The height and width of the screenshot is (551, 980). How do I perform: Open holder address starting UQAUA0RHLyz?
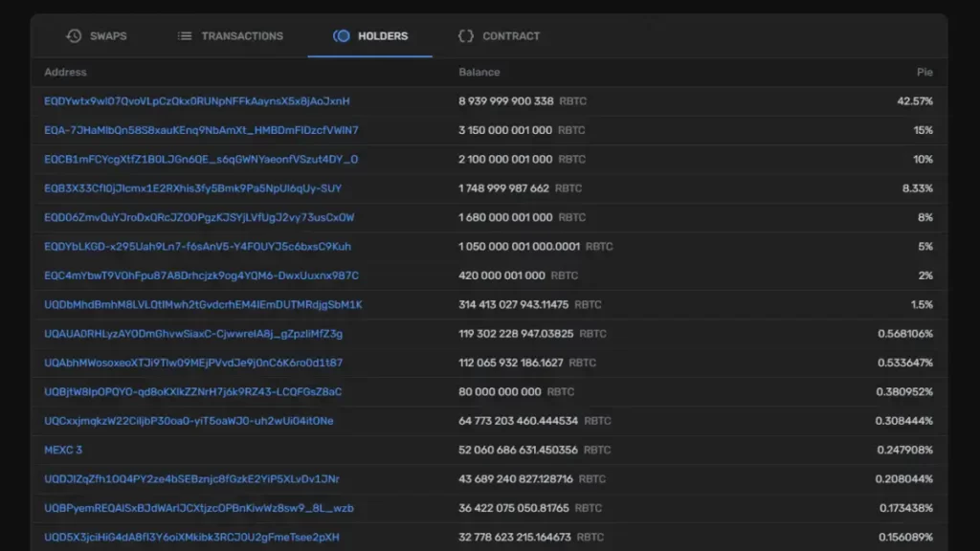[x=193, y=334]
